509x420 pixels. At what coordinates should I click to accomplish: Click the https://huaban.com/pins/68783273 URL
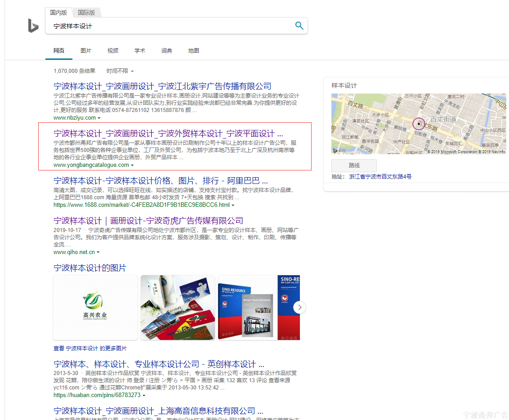click(x=97, y=395)
